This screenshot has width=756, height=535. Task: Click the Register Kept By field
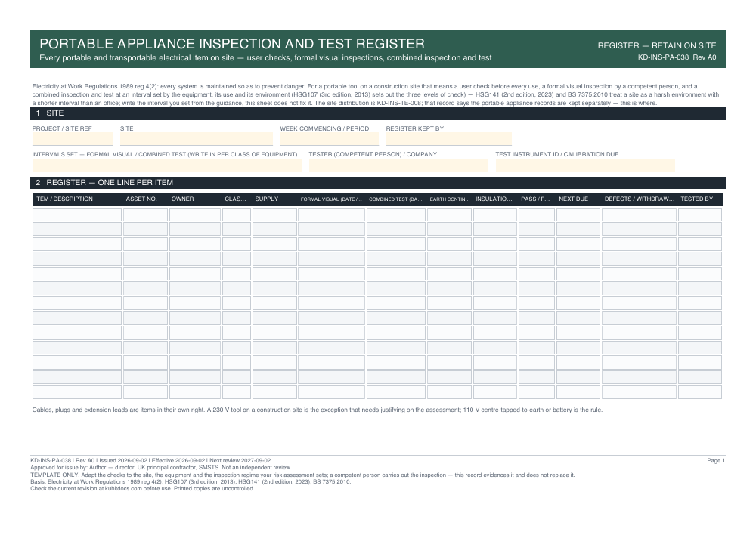pos(449,139)
